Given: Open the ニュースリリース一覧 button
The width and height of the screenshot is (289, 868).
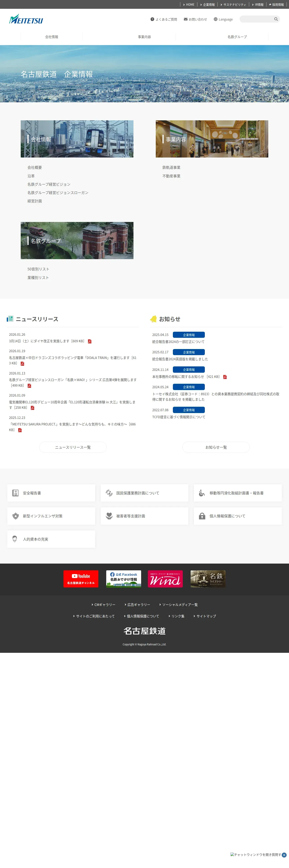Looking at the screenshot, I should point(73,447).
